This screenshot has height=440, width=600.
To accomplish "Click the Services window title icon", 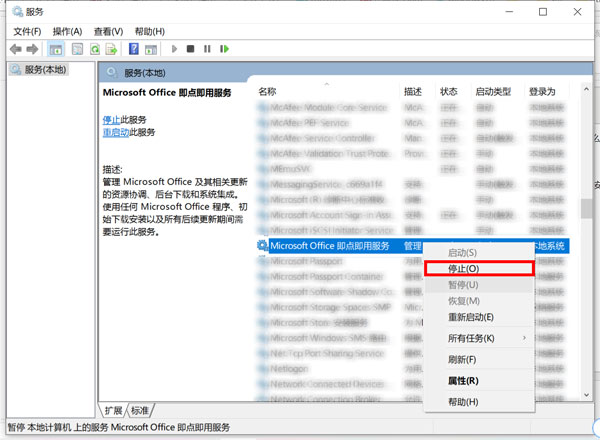I will (17, 12).
